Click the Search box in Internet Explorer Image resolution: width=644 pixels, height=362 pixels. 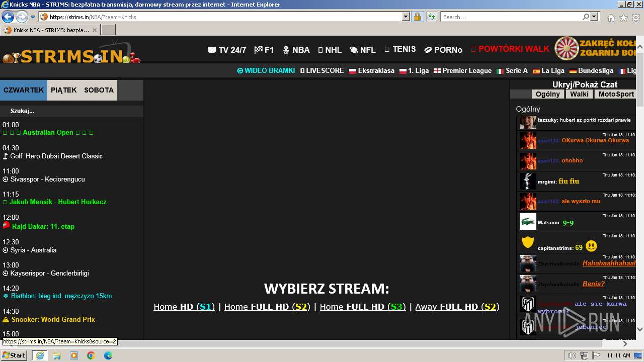(511, 17)
